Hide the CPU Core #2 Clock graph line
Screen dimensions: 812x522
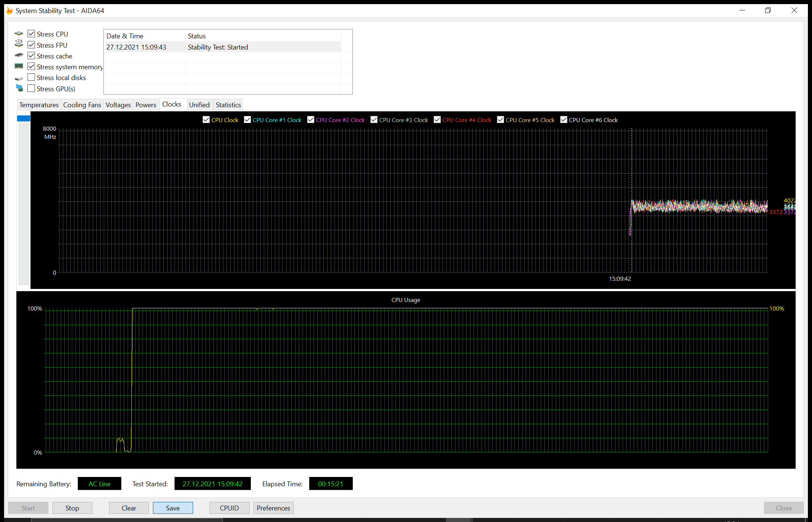click(x=311, y=120)
